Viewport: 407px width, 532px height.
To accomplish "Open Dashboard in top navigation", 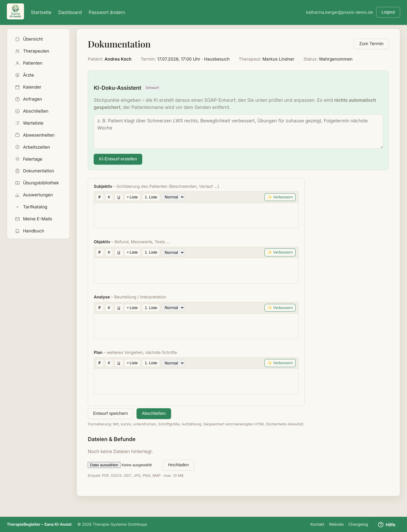I will point(70,12).
